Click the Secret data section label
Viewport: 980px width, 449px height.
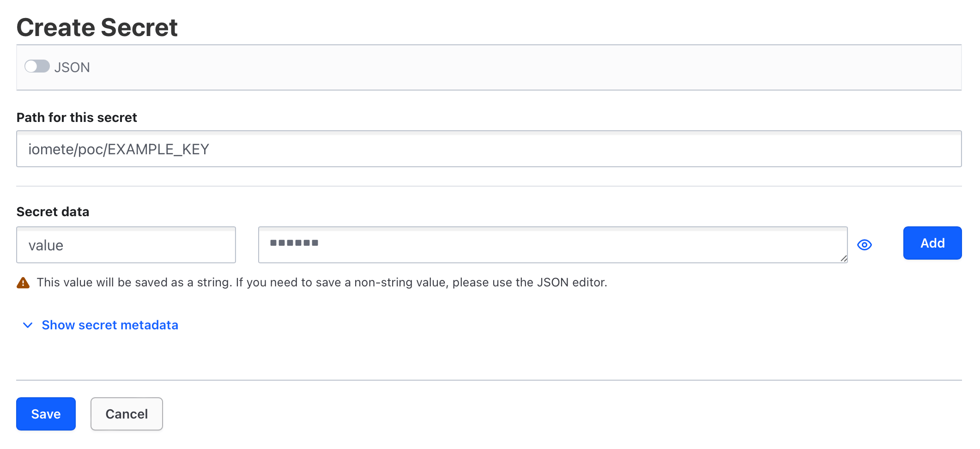[53, 212]
